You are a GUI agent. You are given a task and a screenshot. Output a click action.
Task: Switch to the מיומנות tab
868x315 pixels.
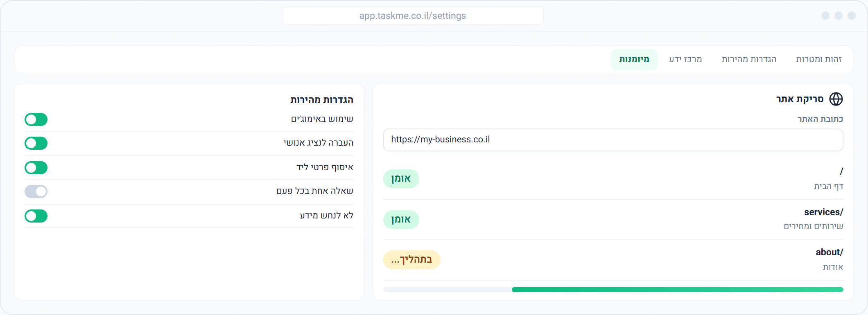point(634,60)
